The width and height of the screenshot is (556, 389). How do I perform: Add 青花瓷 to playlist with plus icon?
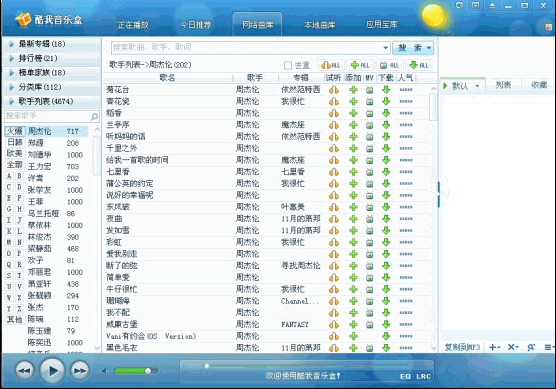353,101
